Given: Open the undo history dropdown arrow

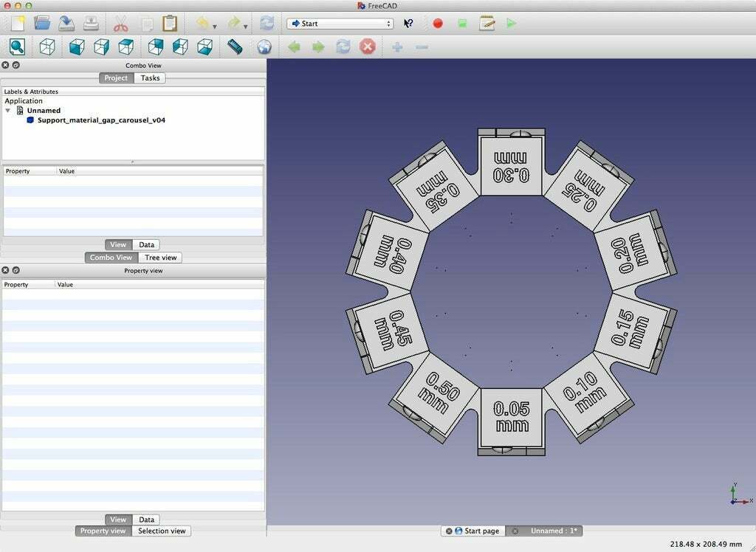Looking at the screenshot, I should click(x=214, y=27).
